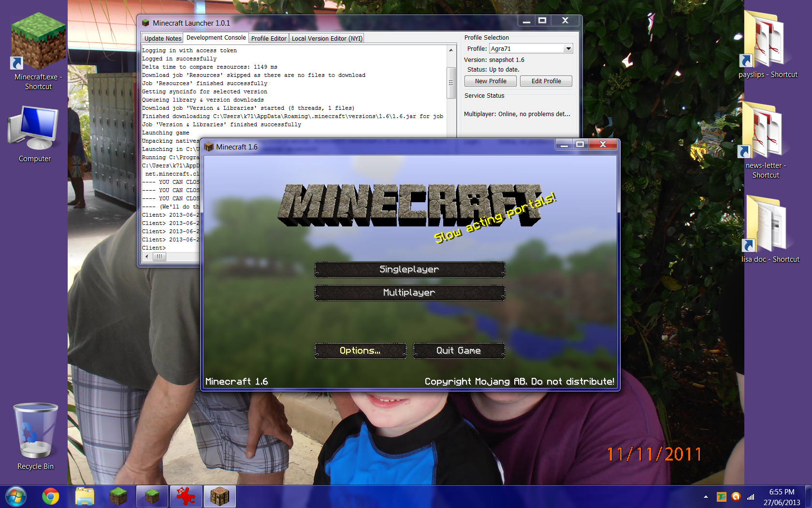Click the 'Slow acting portals!' splash text
Screen dimensions: 812x508
click(495, 218)
